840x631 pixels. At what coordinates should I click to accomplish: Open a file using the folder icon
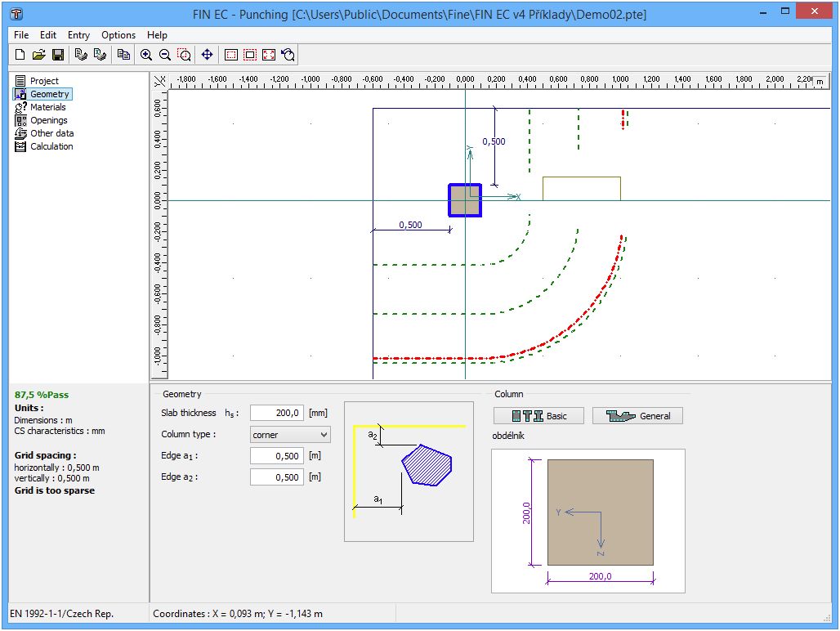(38, 55)
